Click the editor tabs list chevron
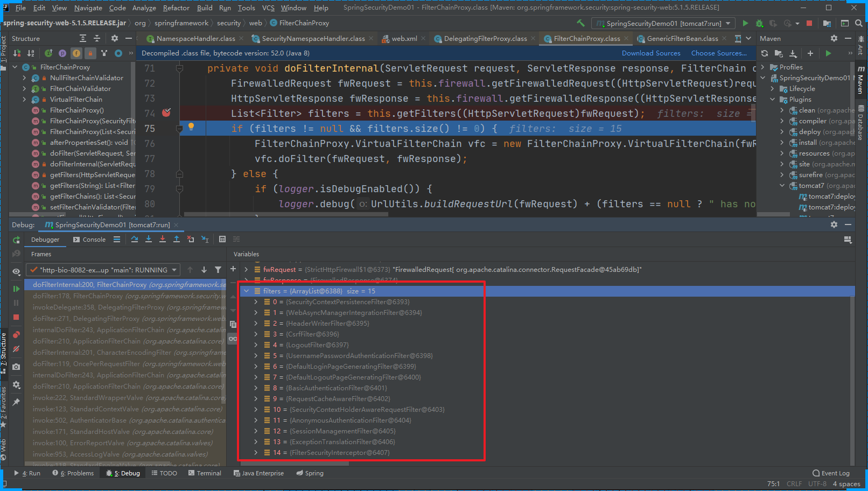This screenshot has width=868, height=491. [748, 39]
